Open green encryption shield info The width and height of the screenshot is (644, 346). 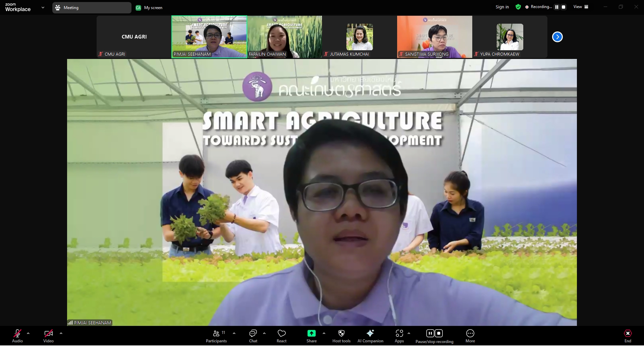point(518,7)
